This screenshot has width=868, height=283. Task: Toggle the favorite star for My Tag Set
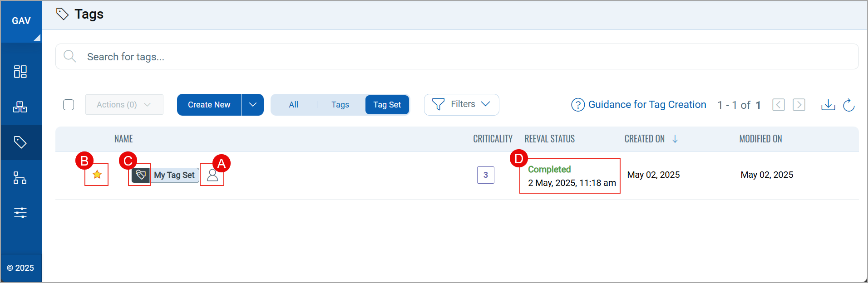pyautogui.click(x=97, y=175)
